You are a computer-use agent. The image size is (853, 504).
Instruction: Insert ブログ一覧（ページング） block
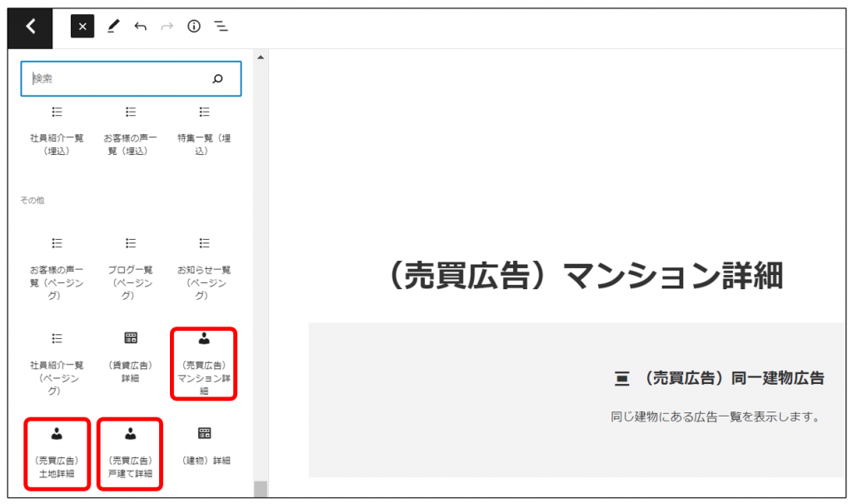pos(130,263)
